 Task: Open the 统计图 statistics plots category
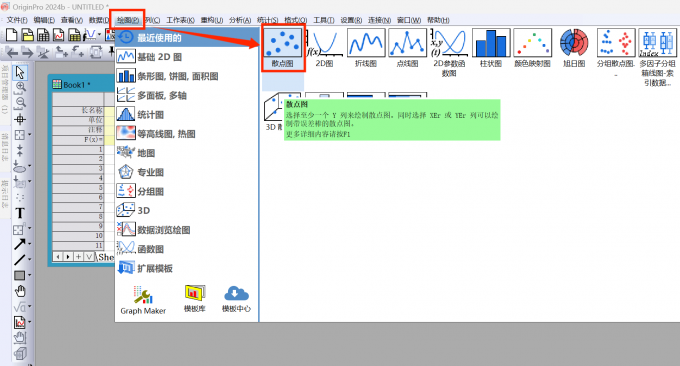pyautogui.click(x=187, y=114)
